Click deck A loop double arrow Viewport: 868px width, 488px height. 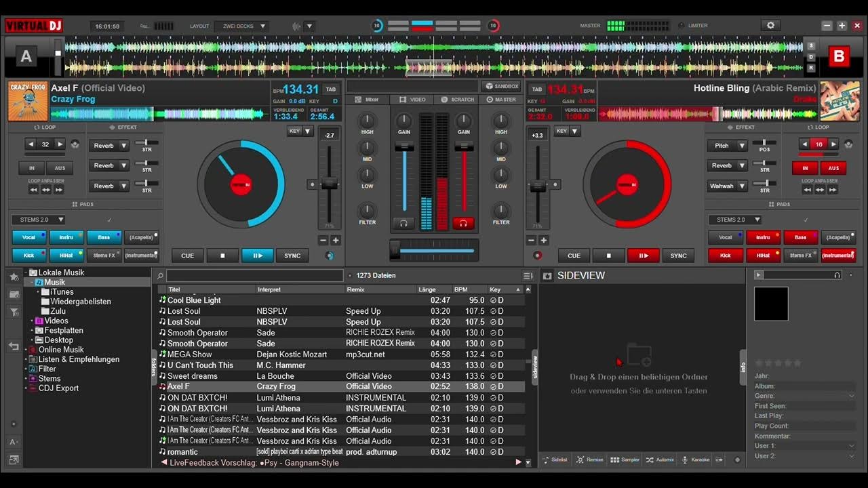60,144
